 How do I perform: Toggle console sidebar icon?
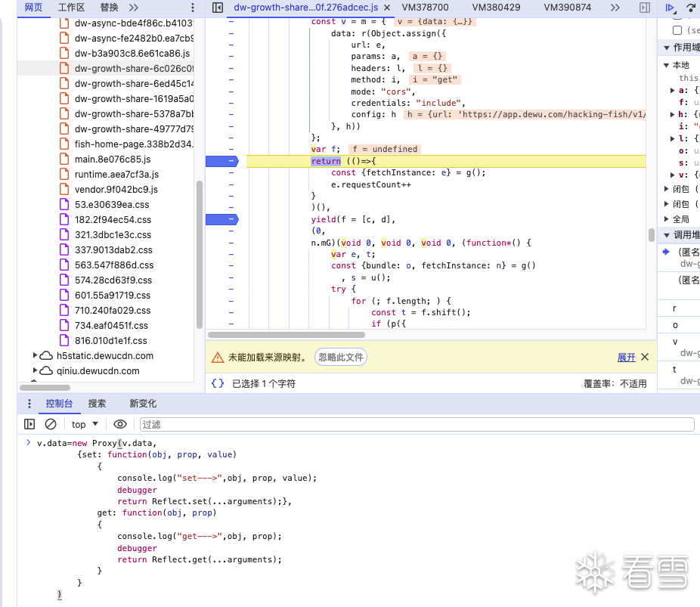[29, 424]
